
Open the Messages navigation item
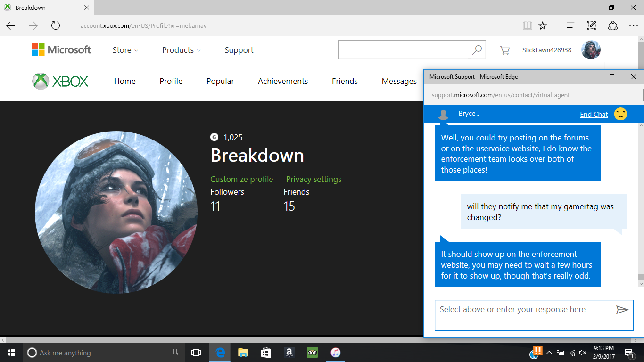coord(399,81)
